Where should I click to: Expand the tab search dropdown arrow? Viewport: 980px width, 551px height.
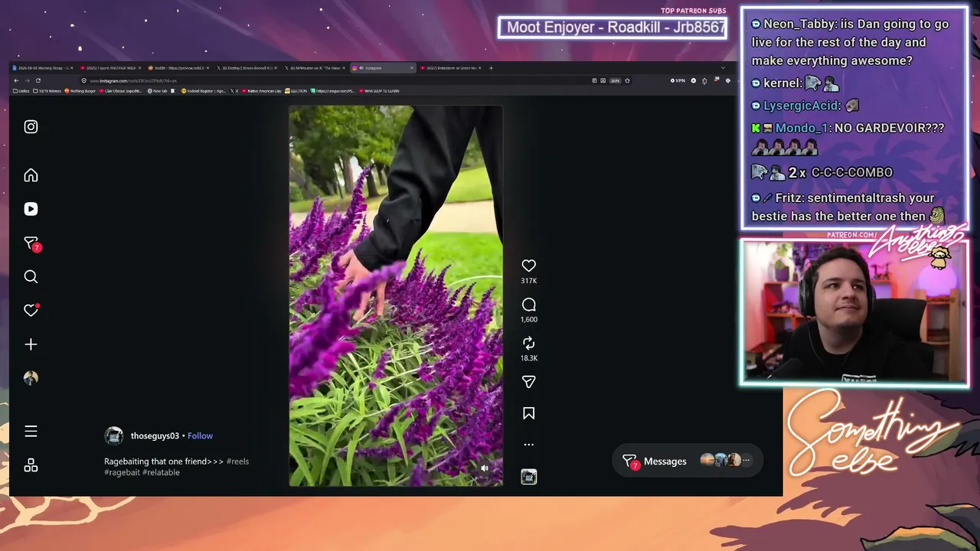pos(723,68)
